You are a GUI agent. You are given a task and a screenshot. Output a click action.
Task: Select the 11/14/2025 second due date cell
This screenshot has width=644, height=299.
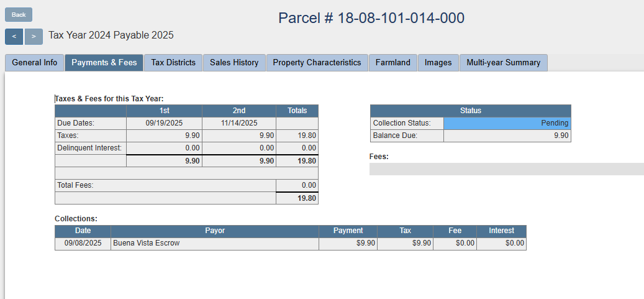239,123
